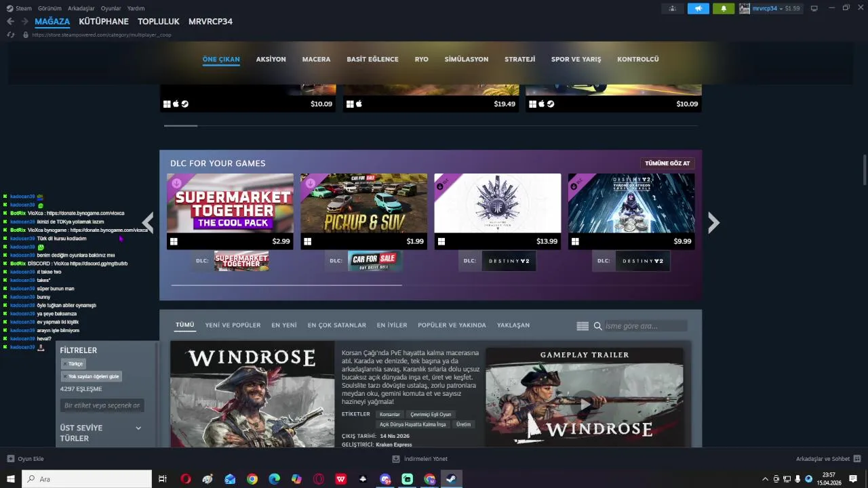The height and width of the screenshot is (488, 868).
Task: Switch list to EN ÇOK SATANLAR tab
Action: point(337,325)
